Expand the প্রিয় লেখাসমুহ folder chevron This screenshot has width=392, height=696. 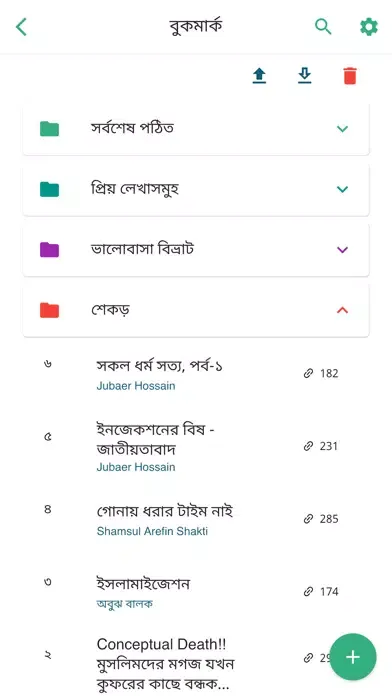click(x=342, y=189)
